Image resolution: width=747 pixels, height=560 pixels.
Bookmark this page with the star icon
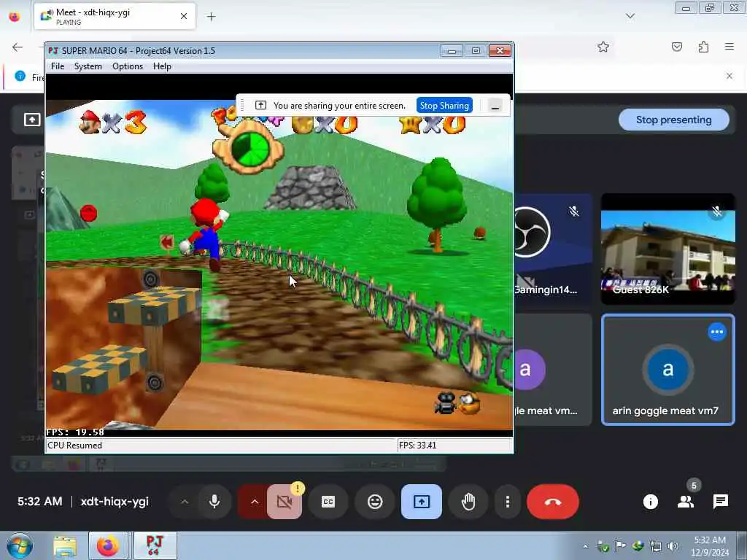(x=603, y=47)
